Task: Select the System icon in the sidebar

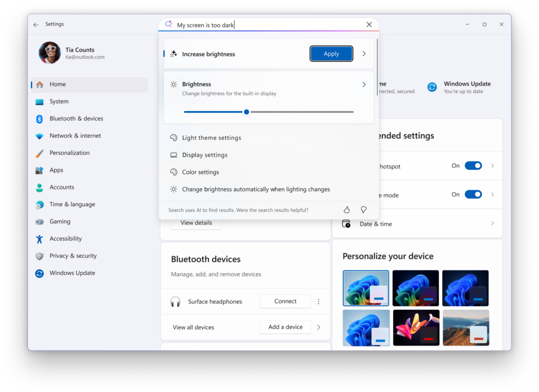Action: [x=39, y=101]
